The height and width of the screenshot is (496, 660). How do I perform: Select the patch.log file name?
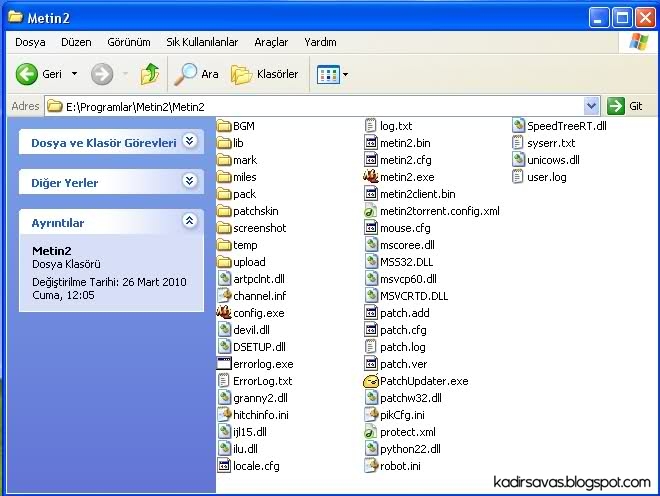(403, 347)
